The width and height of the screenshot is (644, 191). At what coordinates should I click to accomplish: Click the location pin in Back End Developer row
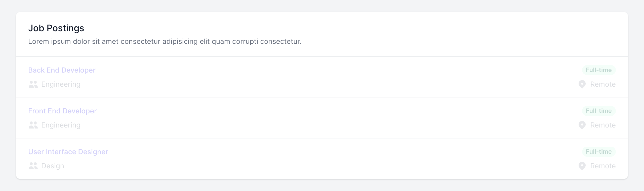tap(582, 84)
